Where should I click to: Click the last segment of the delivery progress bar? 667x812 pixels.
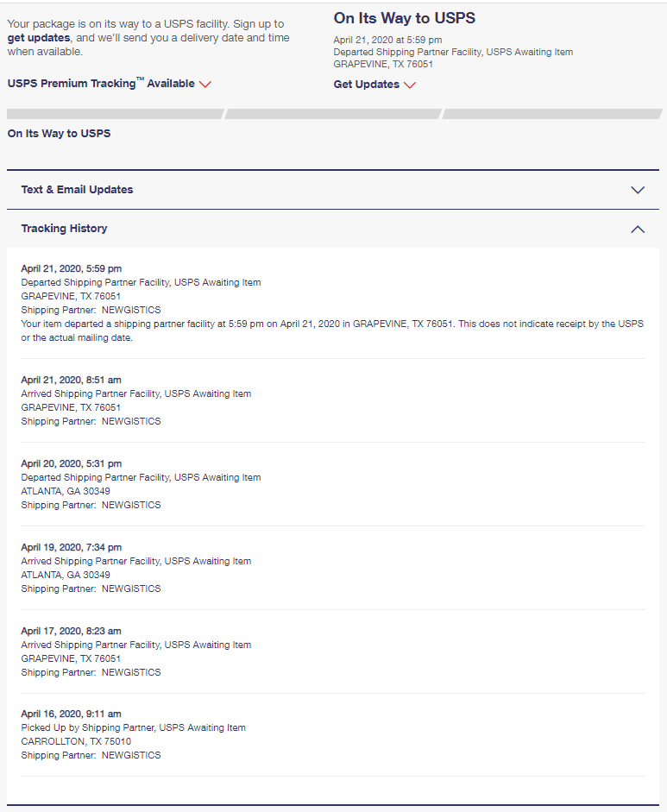click(x=552, y=114)
